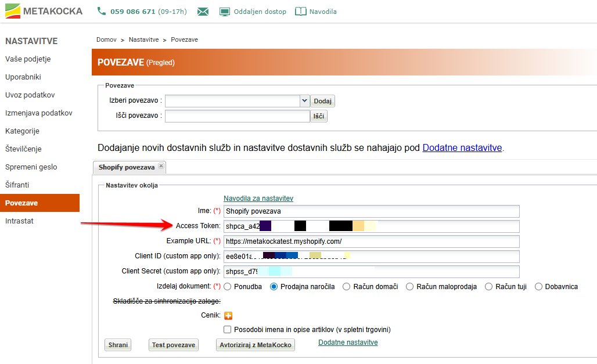
Task: Select the Prodajna naročila radio button
Action: pyautogui.click(x=274, y=287)
